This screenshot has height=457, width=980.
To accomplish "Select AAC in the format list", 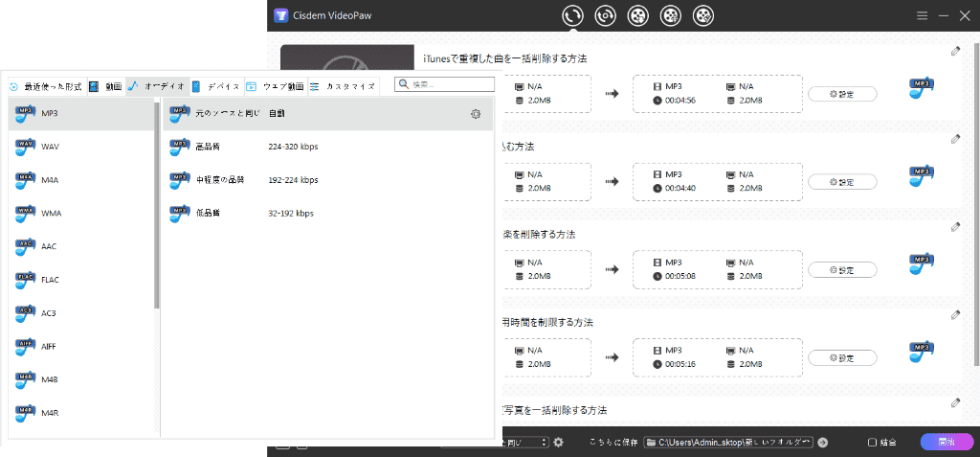I will click(81, 246).
